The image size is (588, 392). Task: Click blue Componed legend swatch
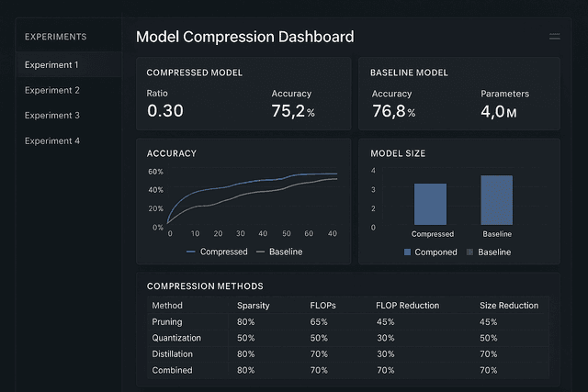point(407,252)
